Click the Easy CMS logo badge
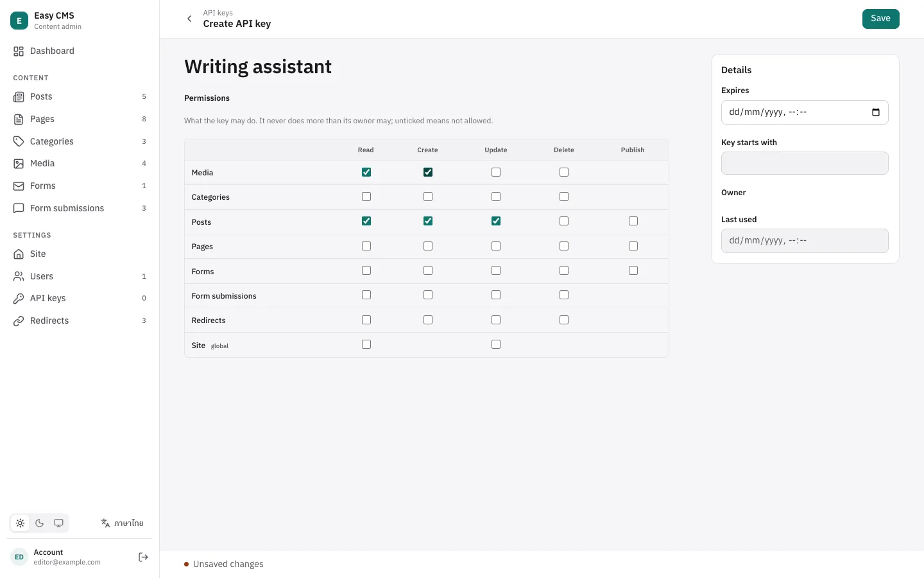The image size is (924, 578). point(19,21)
